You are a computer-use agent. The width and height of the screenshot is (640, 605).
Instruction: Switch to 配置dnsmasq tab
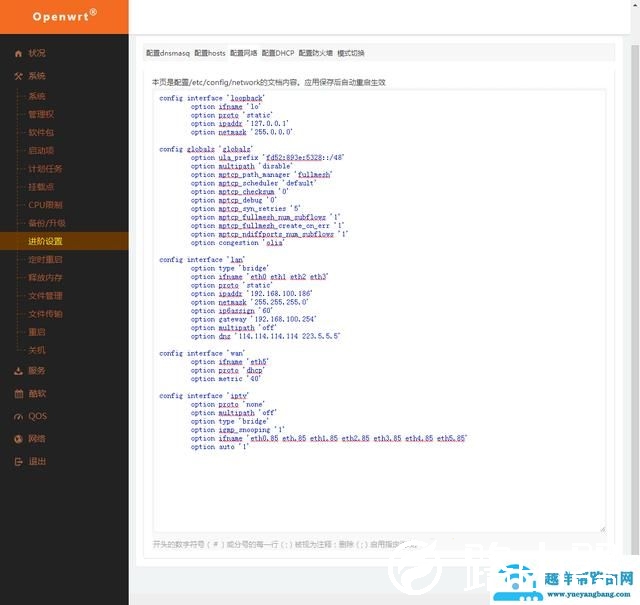pos(168,53)
